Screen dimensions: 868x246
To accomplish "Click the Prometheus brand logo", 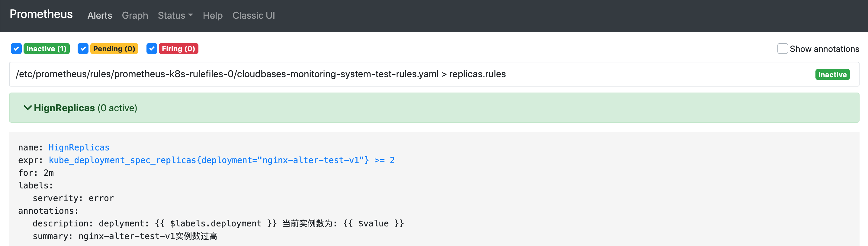I will (x=41, y=14).
